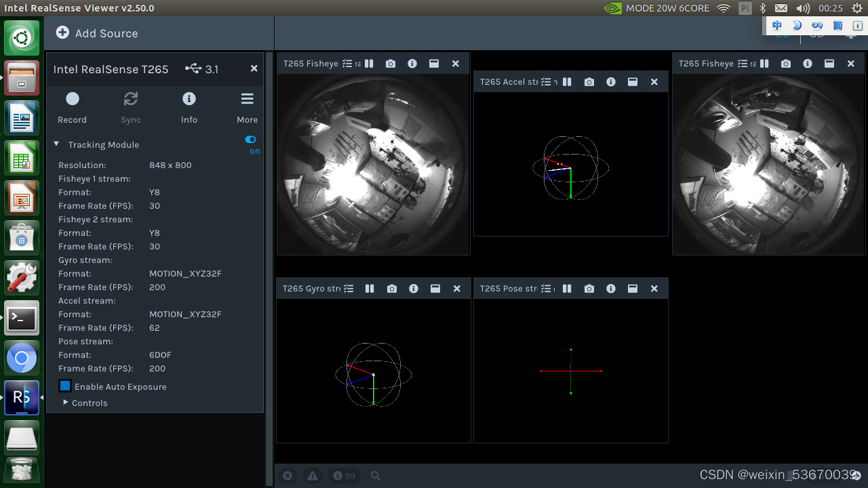
Task: Show info overlay on the Pose stream
Action: 611,288
